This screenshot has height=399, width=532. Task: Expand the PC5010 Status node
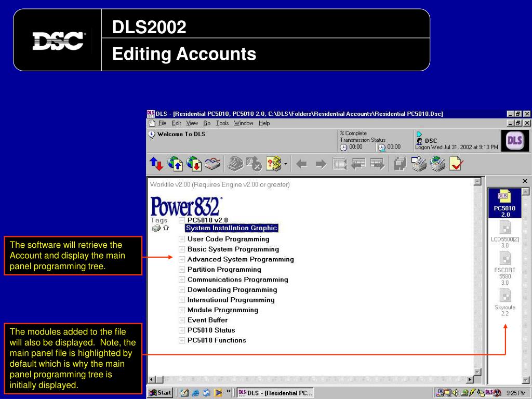pyautogui.click(x=182, y=330)
